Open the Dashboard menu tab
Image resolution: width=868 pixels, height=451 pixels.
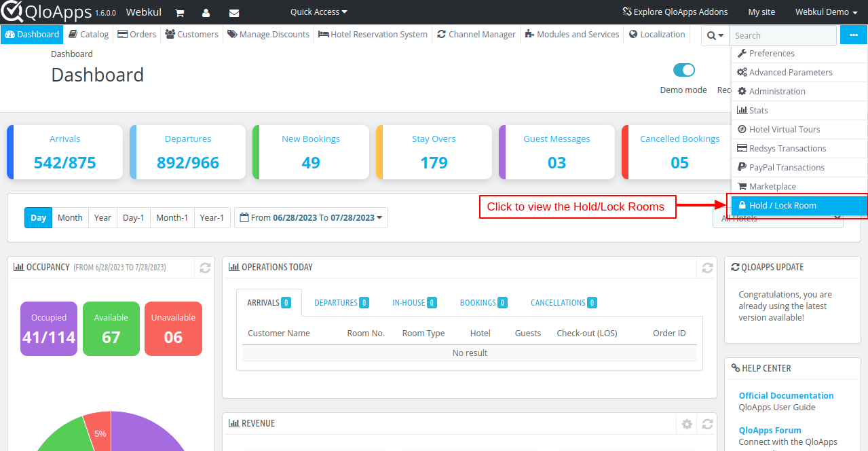point(32,35)
